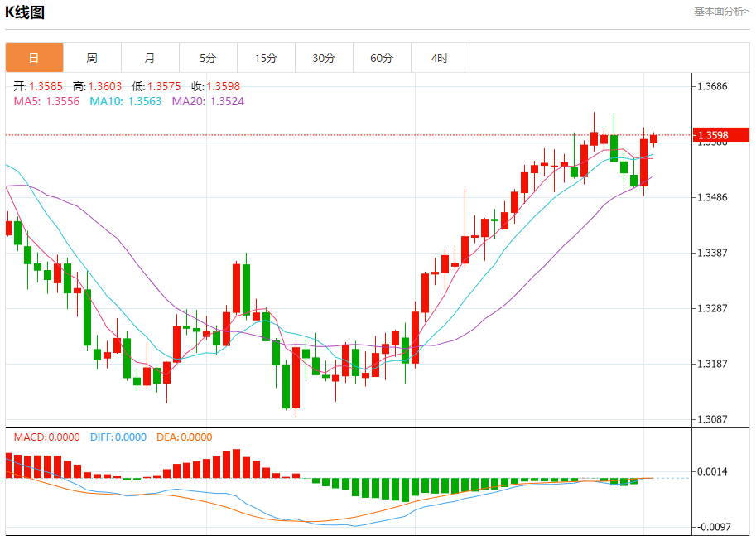Viewport: 756px width, 536px height.
Task: Open the 4时 interval tab
Action: click(x=440, y=58)
